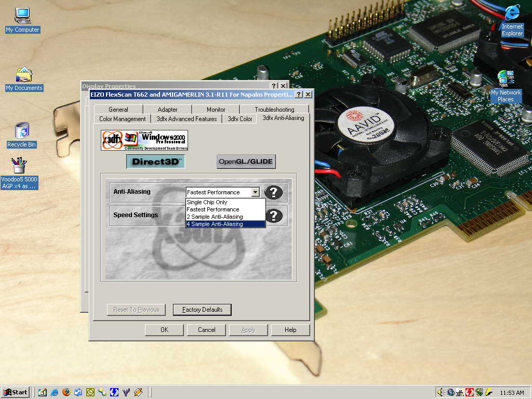Choose 2 Sample Anti-Aliasing option
The width and height of the screenshot is (532, 399).
point(225,217)
